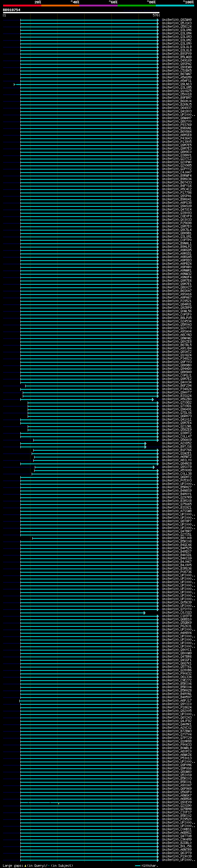Image resolution: width=197 pixels, height=868 pixels.
Task: Select the UniRef100_Q84NI8 label
Action: pos(176,464)
